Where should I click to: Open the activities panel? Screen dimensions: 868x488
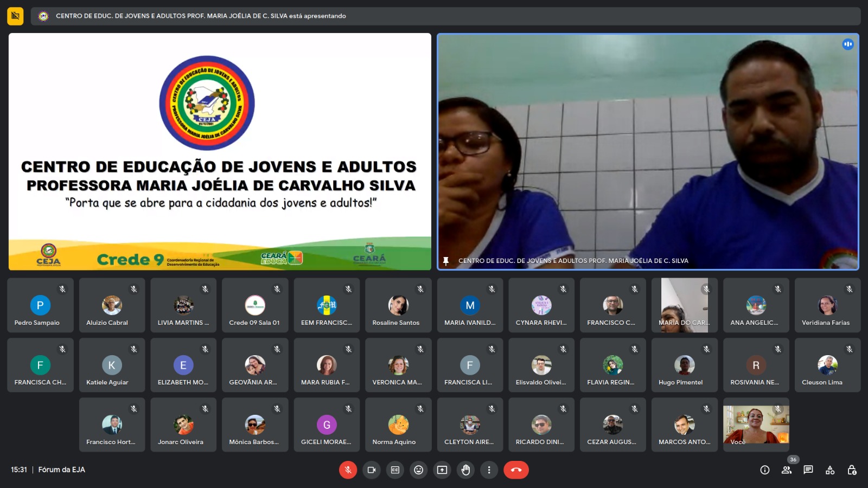(x=830, y=470)
